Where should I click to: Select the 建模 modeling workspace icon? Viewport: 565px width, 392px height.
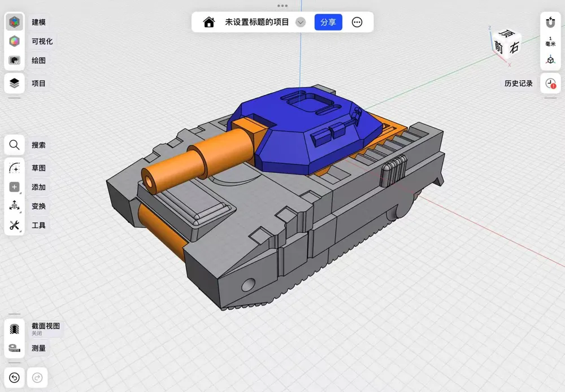click(15, 23)
